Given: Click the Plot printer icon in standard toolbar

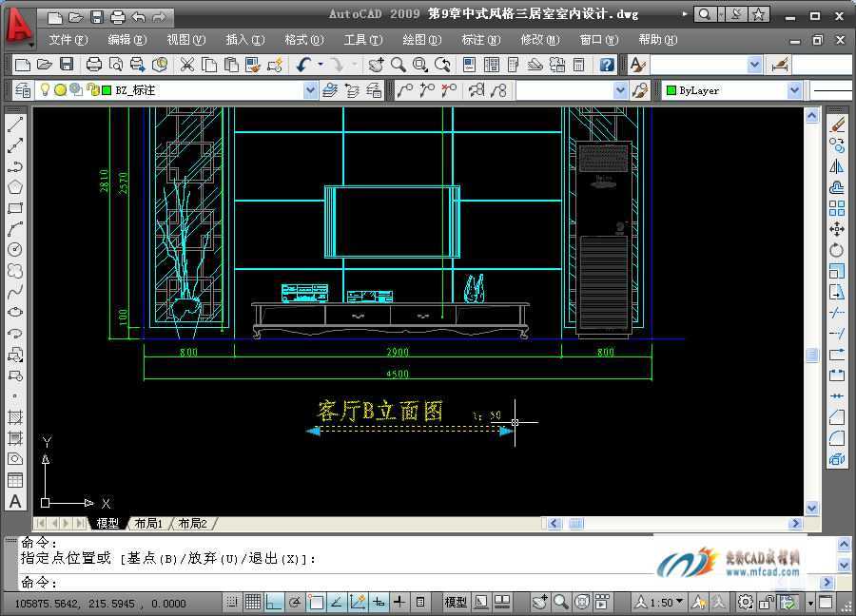Looking at the screenshot, I should [94, 65].
